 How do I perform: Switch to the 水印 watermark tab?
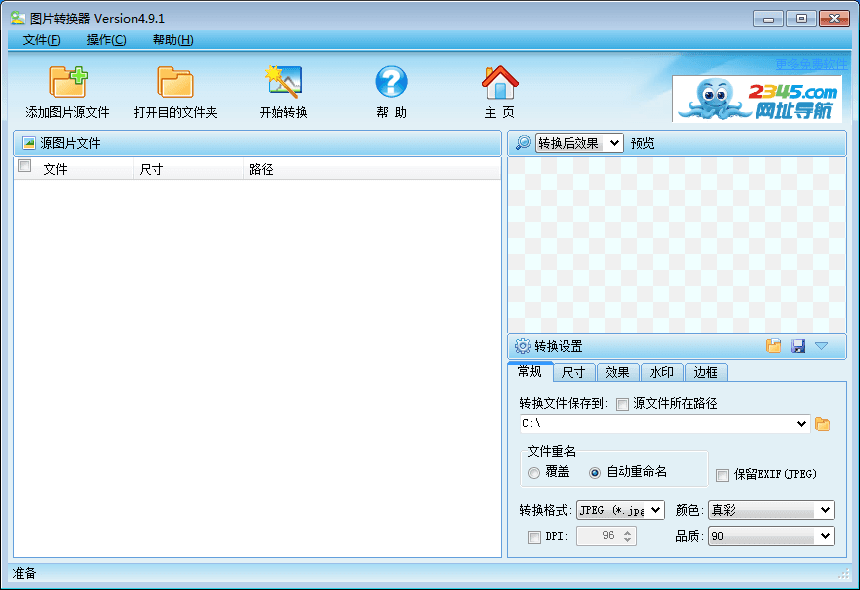[661, 372]
